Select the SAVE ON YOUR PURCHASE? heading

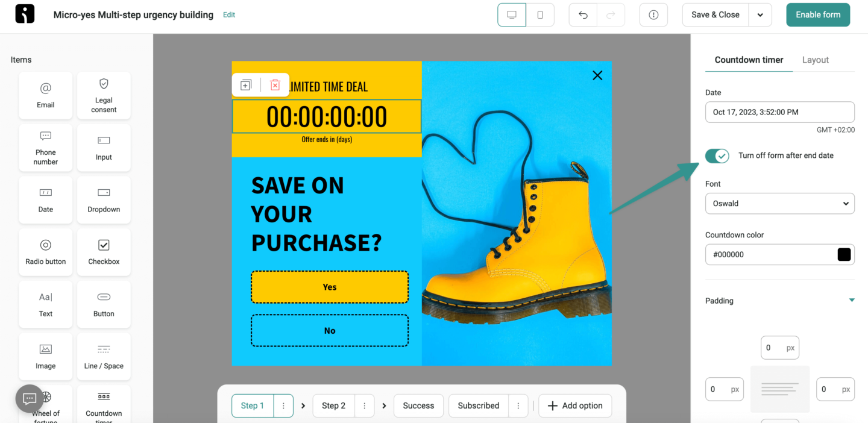(x=316, y=214)
